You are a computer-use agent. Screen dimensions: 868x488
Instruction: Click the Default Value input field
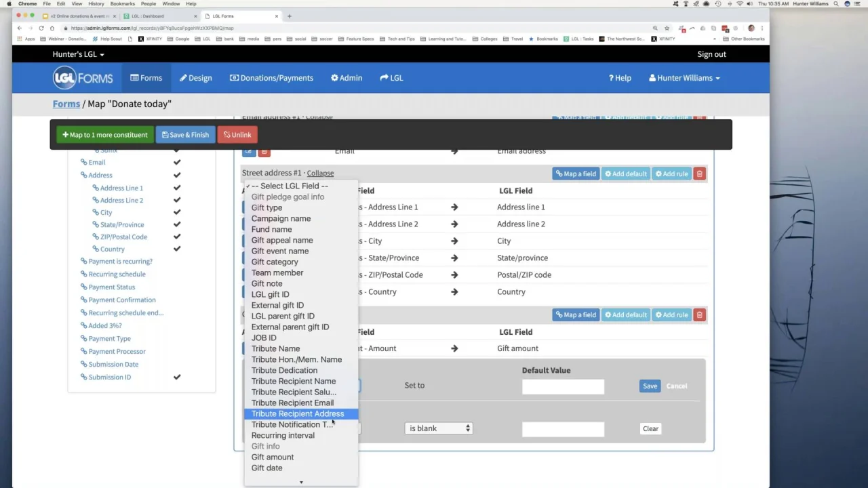(563, 386)
